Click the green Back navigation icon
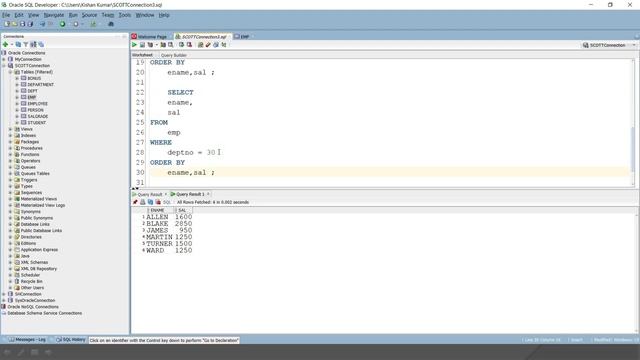 pos(62,24)
